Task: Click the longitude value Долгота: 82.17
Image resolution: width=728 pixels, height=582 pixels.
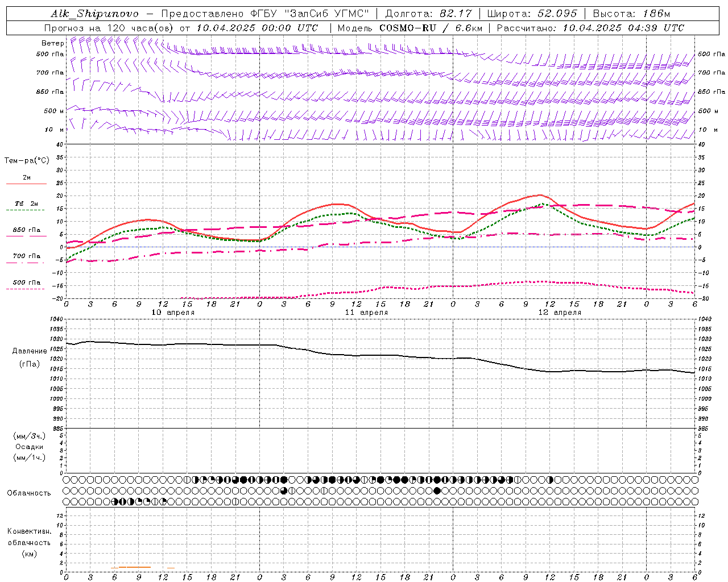Action: 429,14
